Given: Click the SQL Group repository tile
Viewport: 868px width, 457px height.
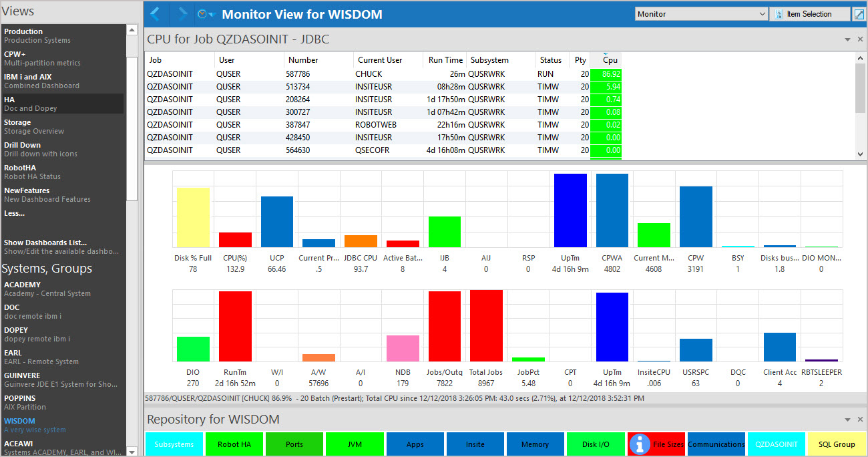Looking at the screenshot, I should click(837, 444).
